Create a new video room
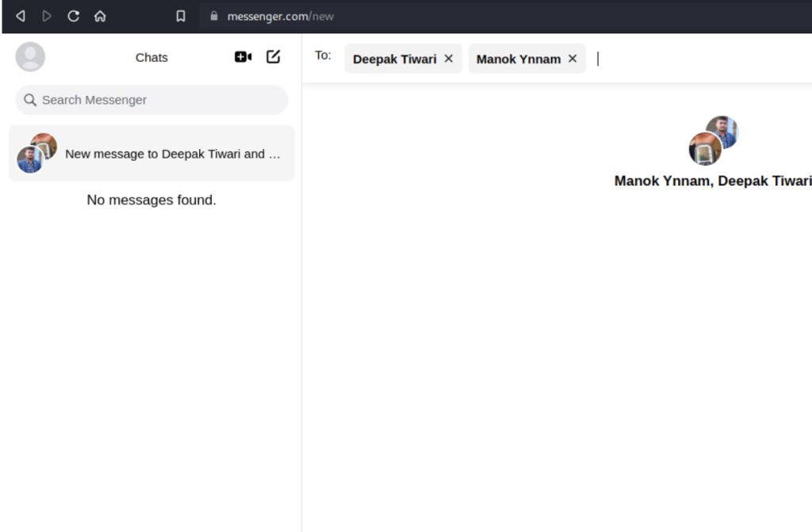 (243, 56)
